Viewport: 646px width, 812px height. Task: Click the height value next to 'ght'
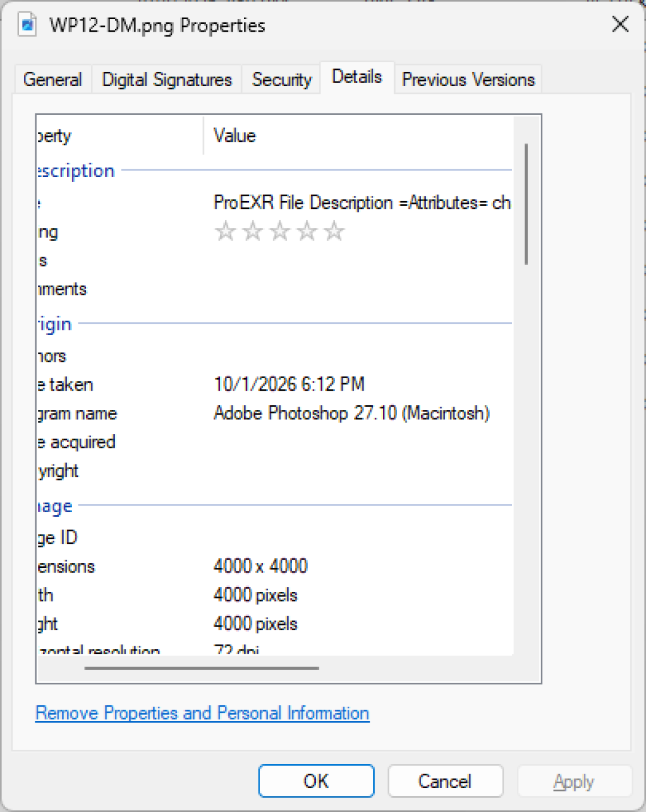click(x=255, y=624)
